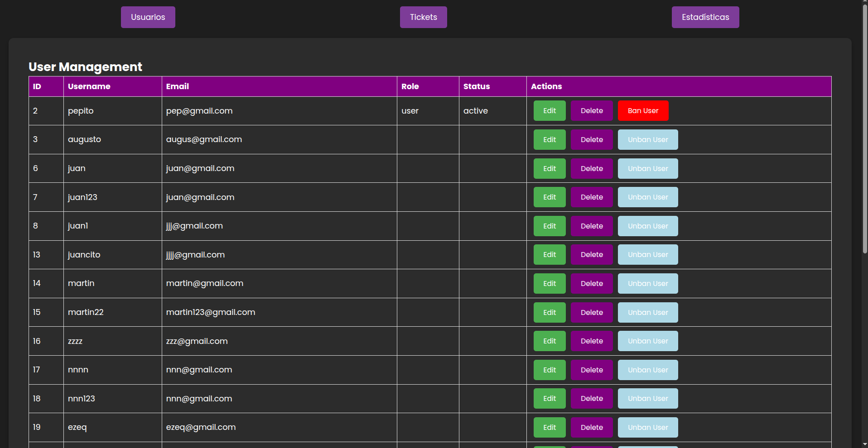Delete user pepito
The width and height of the screenshot is (868, 448).
[592, 111]
